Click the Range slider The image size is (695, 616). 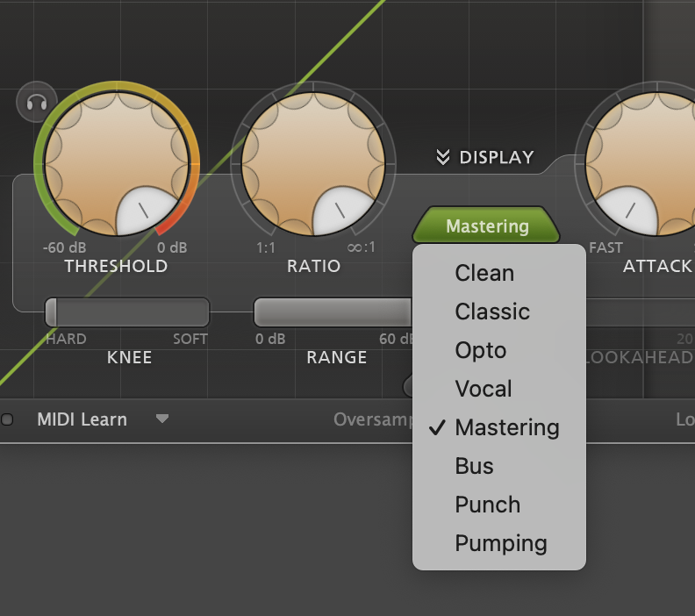pos(333,312)
